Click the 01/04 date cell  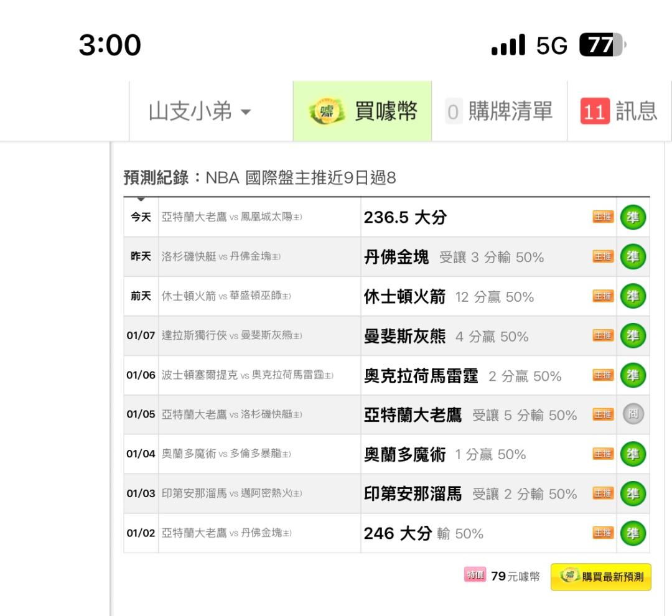[141, 454]
